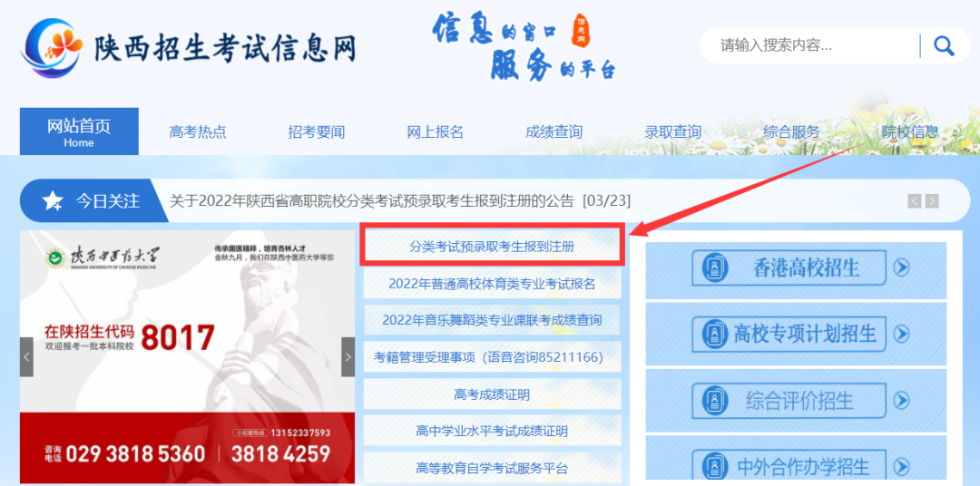
Task: Show the previous news ticker item
Action: [x=915, y=201]
